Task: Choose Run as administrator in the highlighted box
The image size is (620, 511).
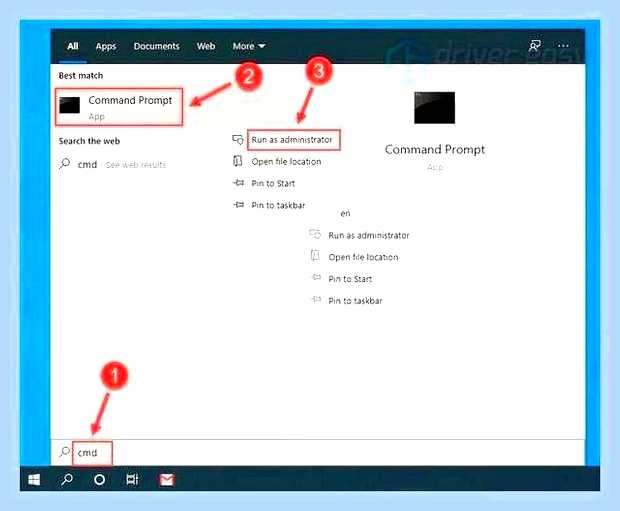Action: (x=292, y=140)
